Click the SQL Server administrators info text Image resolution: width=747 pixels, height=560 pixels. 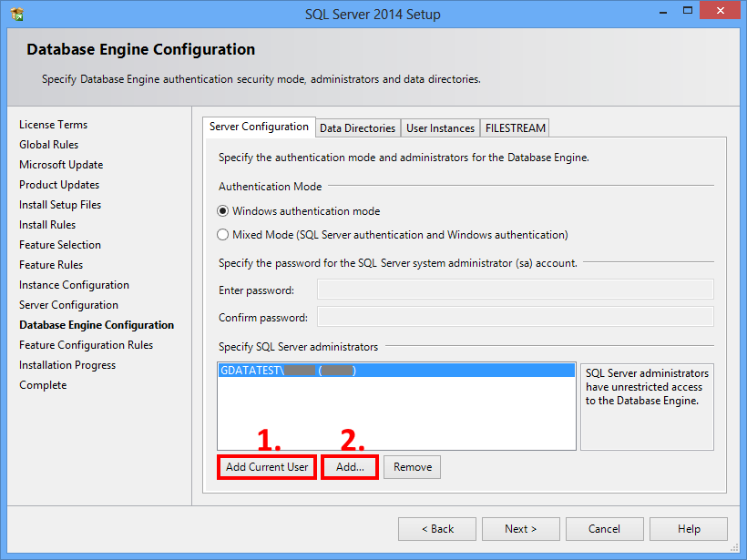tap(647, 387)
